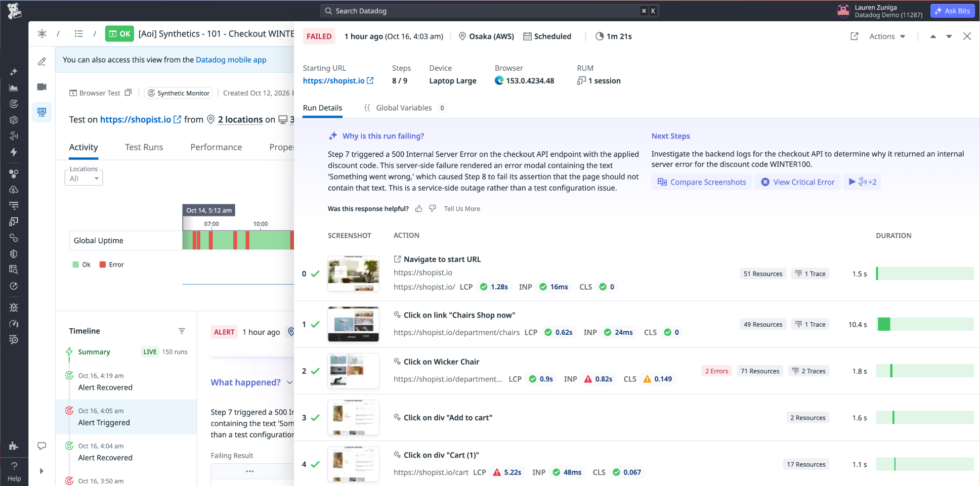Click the list view breadcrumb icon
This screenshot has width=980, height=486.
coord(78,34)
